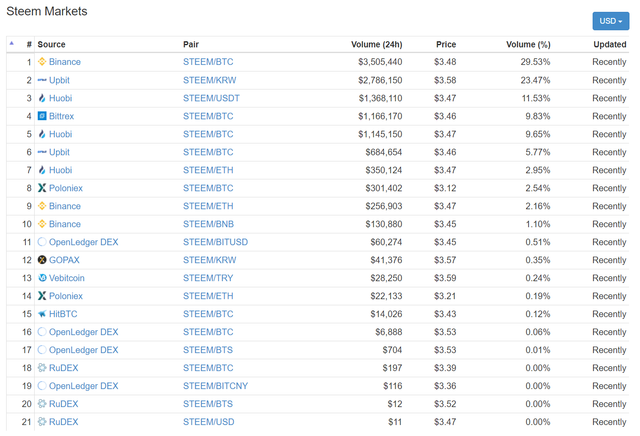The height and width of the screenshot is (436, 640).
Task: Click the Vebitcoin logo icon
Action: click(x=42, y=278)
